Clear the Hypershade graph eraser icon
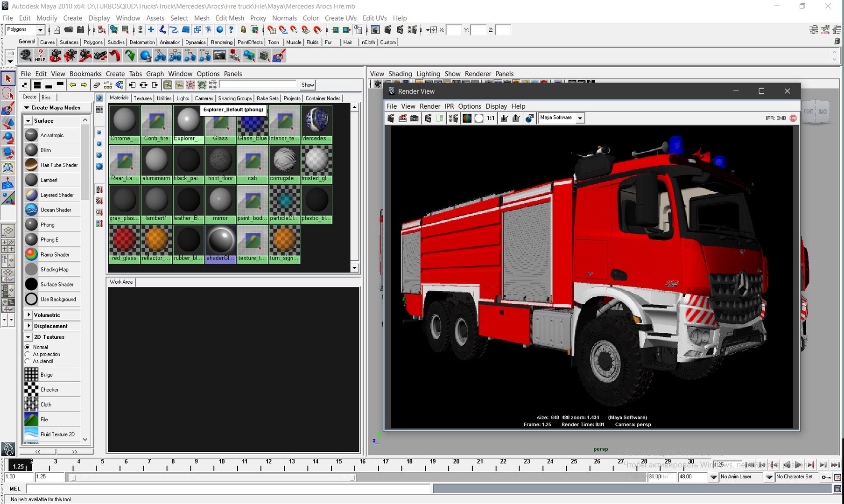Image resolution: width=844 pixels, height=504 pixels. pos(97,85)
